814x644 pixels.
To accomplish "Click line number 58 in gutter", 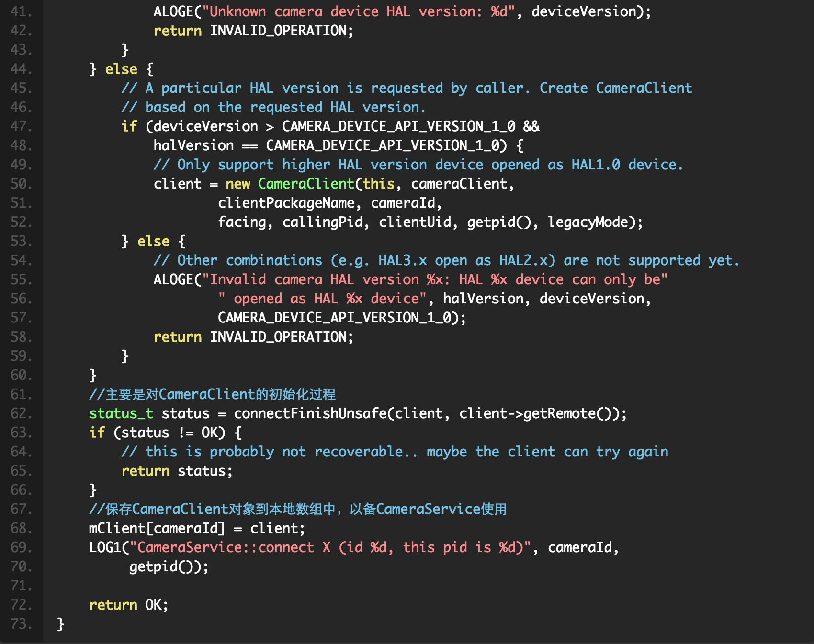I will click(22, 337).
